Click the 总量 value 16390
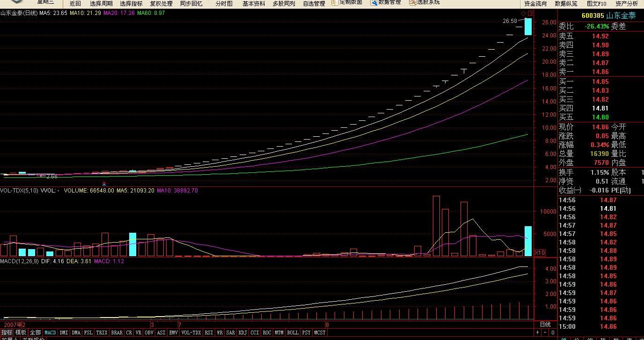The width and height of the screenshot is (644, 340). coord(599,154)
